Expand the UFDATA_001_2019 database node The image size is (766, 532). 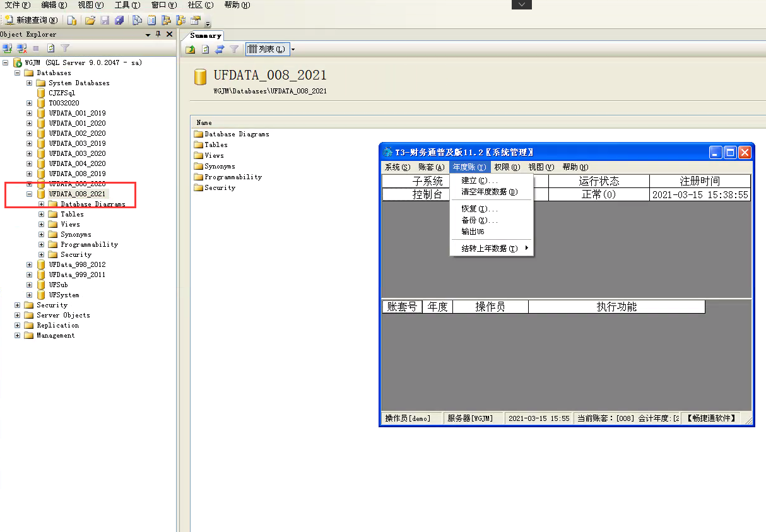click(x=30, y=114)
